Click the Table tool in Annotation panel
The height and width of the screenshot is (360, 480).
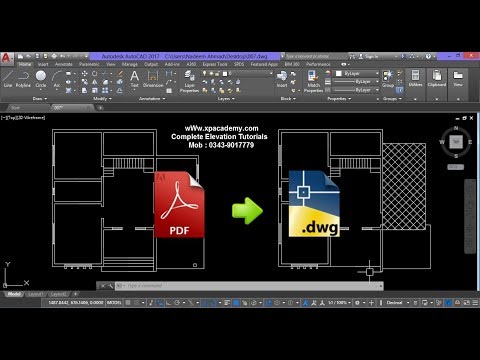point(169,90)
